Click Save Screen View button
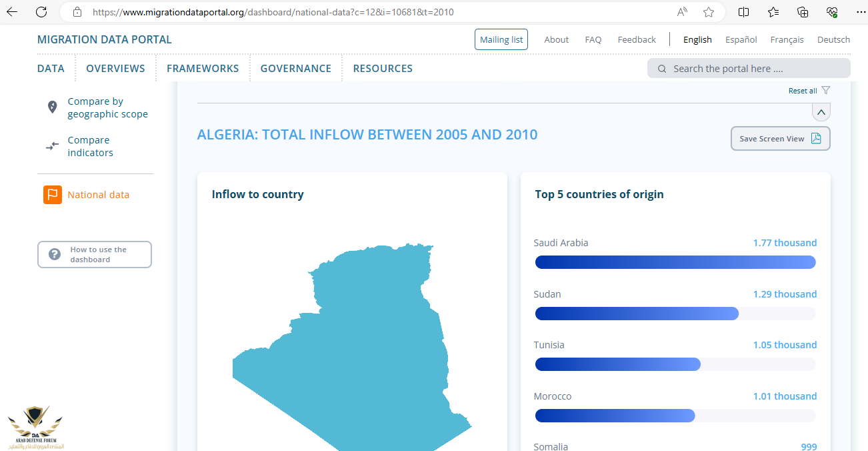 click(x=781, y=138)
